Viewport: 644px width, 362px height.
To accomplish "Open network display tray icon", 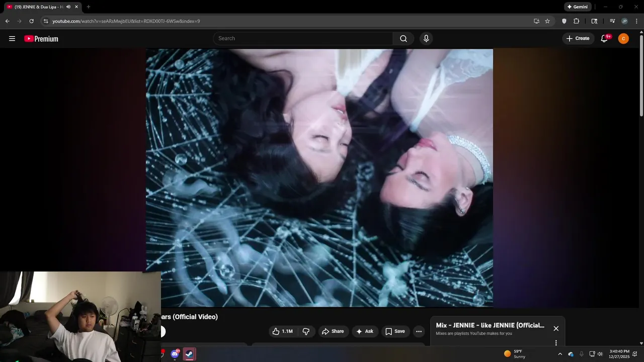I will tap(592, 354).
